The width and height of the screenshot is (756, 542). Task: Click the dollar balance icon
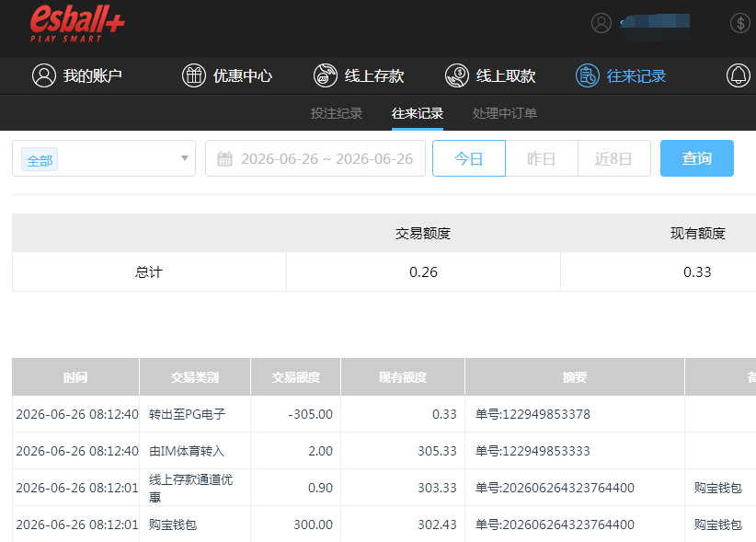740,23
